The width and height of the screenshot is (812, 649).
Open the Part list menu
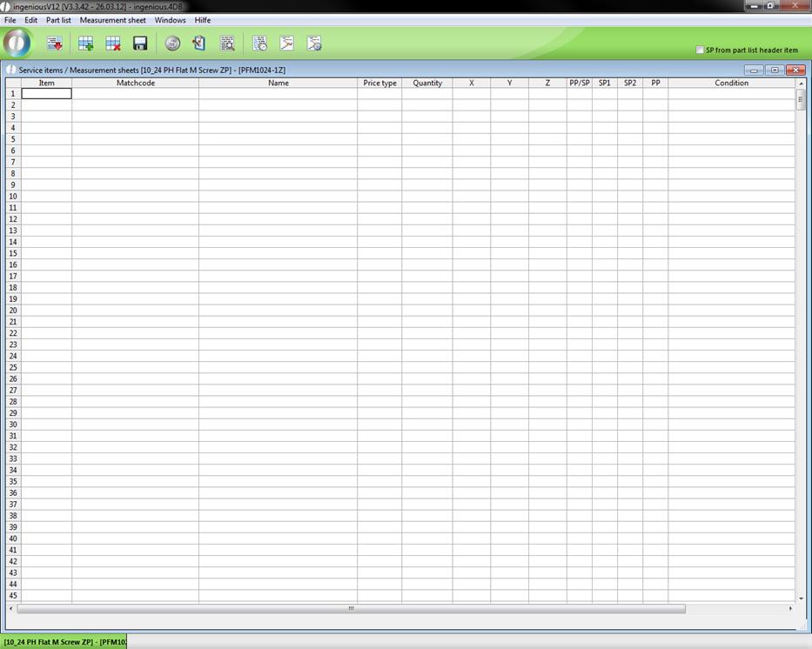tap(58, 20)
